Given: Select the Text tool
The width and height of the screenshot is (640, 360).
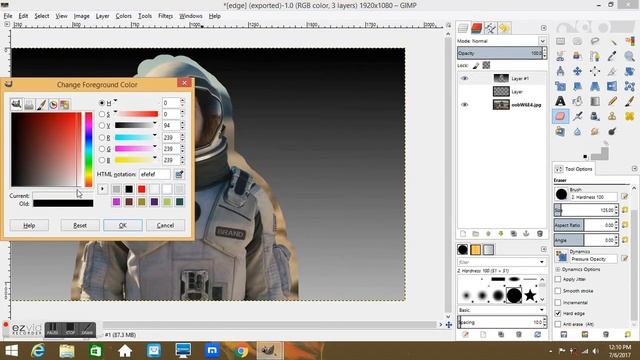Looking at the screenshot, I should [x=560, y=101].
